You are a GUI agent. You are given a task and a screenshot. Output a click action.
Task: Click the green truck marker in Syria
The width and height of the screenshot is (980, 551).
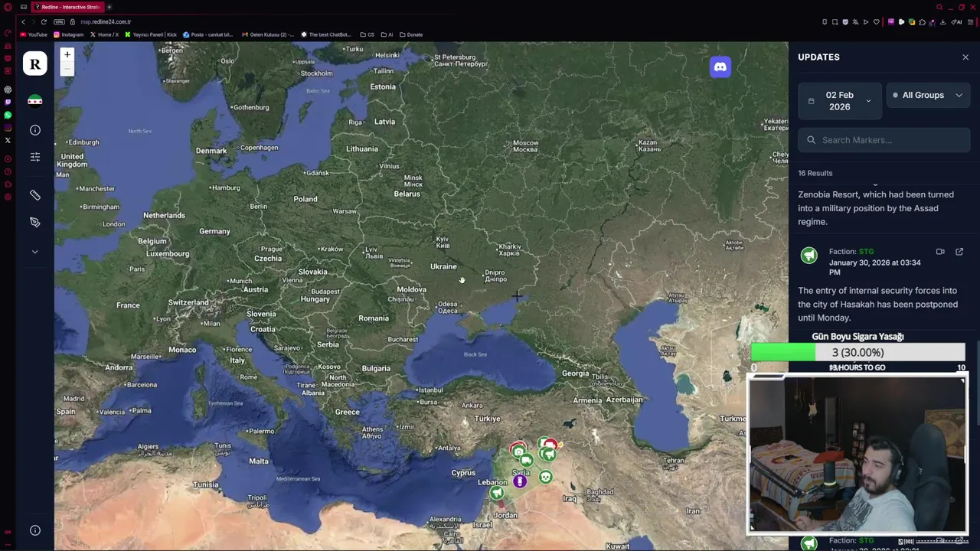coord(526,461)
